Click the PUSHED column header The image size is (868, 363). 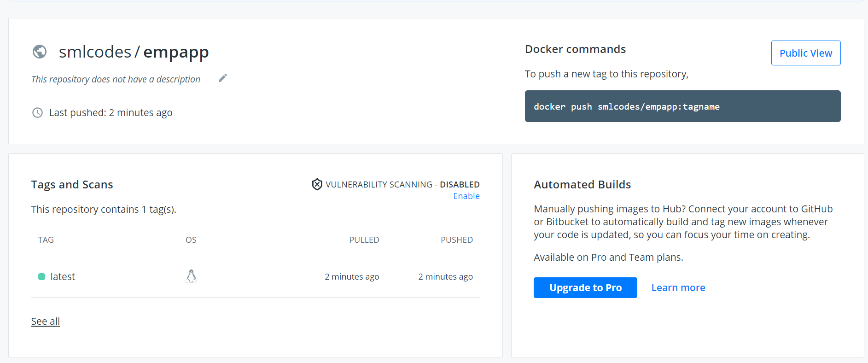coord(457,240)
